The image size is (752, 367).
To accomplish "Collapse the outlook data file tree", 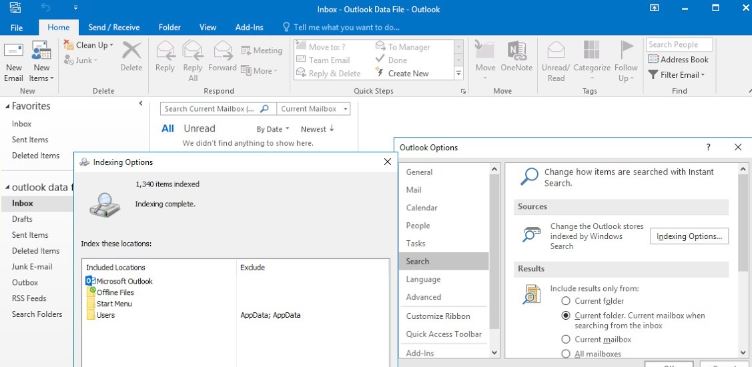I will 7,187.
